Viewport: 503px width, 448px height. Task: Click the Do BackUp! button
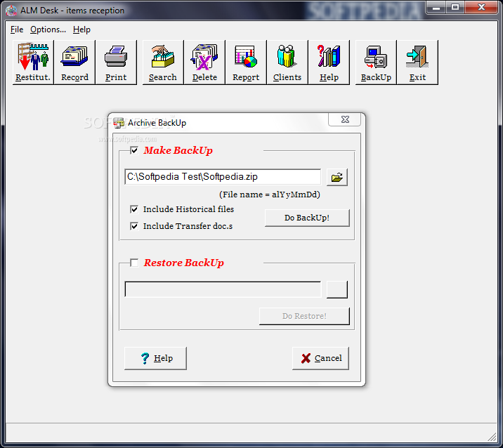(x=307, y=218)
